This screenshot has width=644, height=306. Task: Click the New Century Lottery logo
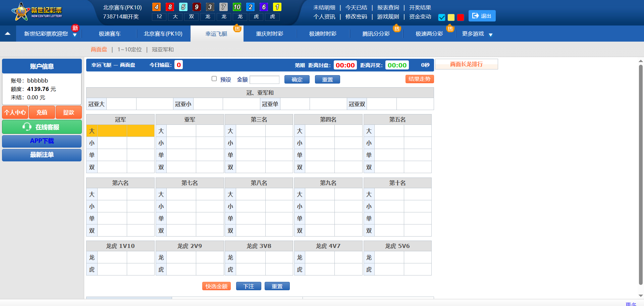(x=37, y=12)
